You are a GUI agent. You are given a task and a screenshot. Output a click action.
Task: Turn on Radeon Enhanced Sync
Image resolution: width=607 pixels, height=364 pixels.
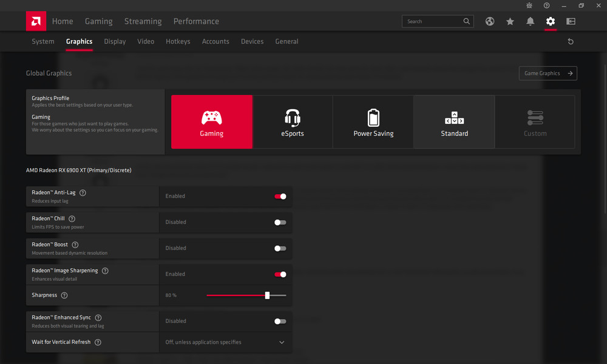point(280,322)
